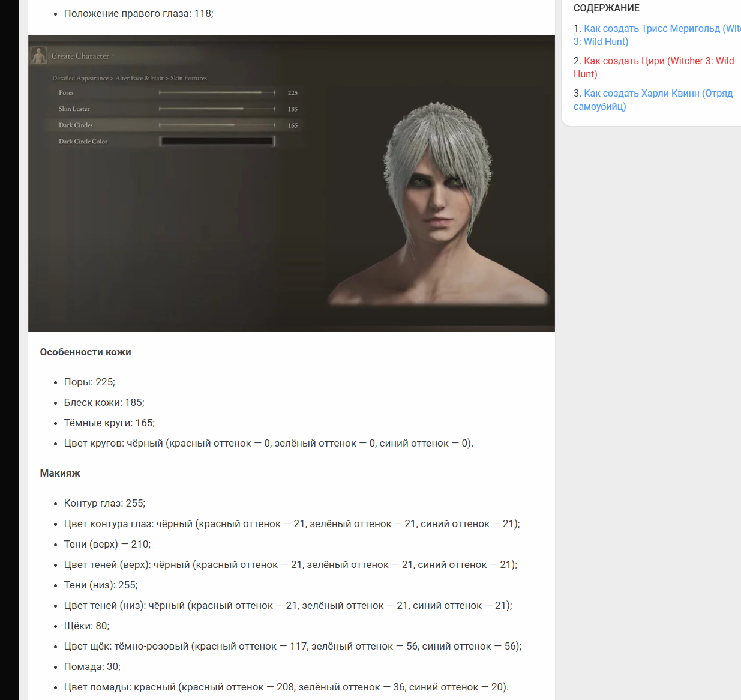
Task: Click the 'Щёки: 80;' list item
Action: click(x=87, y=626)
